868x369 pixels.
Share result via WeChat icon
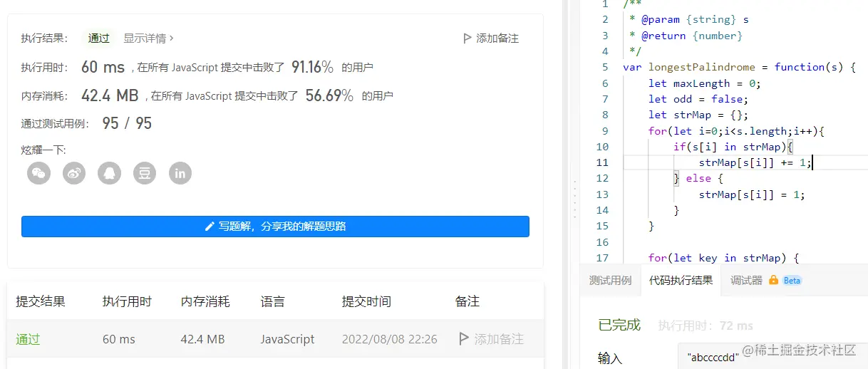[39, 173]
